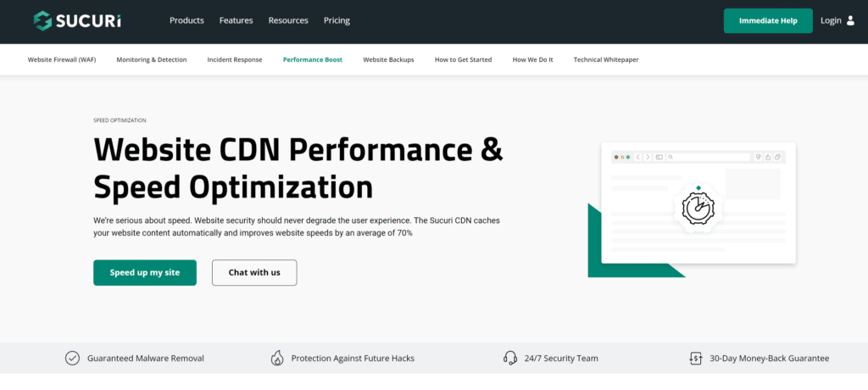The image size is (868, 390).
Task: Click the flame icon for Protection Against Future Hacks
Action: [277, 358]
